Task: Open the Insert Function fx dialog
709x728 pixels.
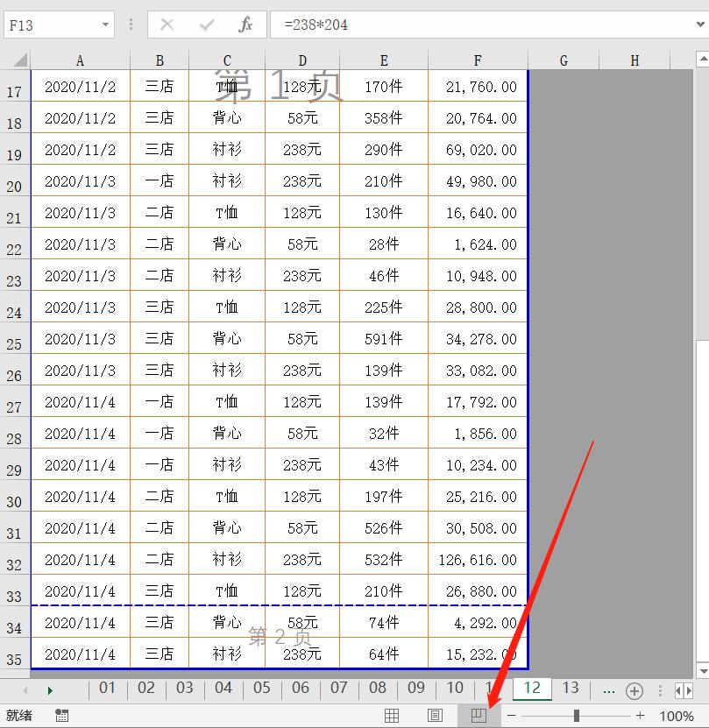Action: coord(245,25)
